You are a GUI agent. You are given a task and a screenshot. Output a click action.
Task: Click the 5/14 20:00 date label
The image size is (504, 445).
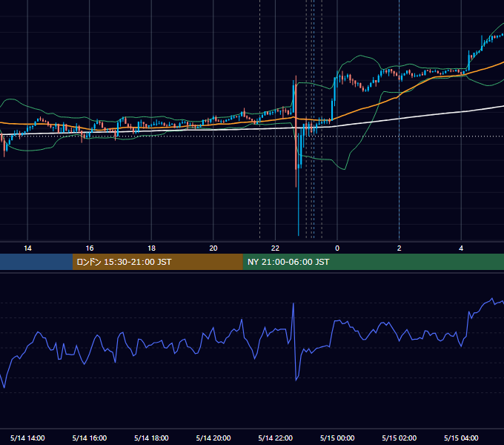point(213,438)
